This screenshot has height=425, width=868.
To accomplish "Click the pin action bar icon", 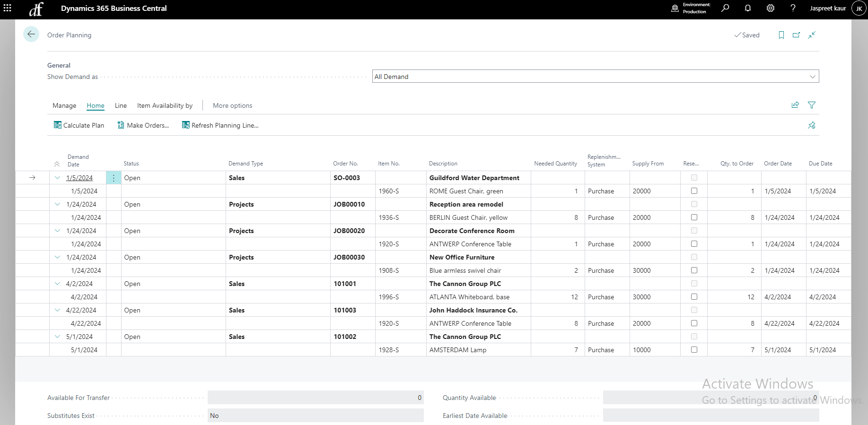I will pos(811,125).
